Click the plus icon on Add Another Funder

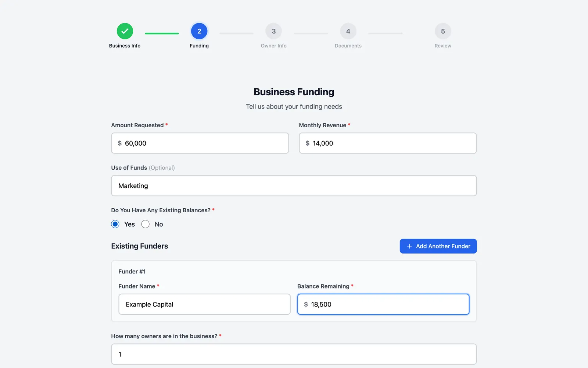click(409, 246)
